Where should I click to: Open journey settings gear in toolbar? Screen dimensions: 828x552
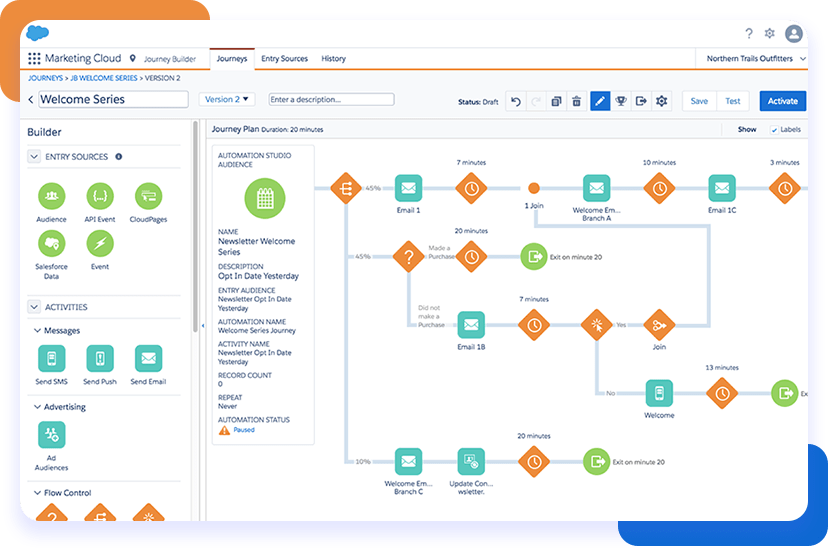coord(662,101)
